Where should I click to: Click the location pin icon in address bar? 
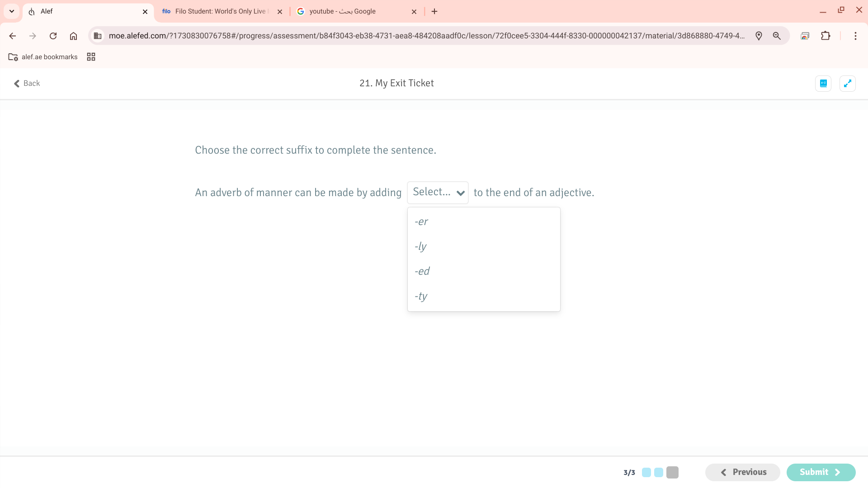click(759, 36)
